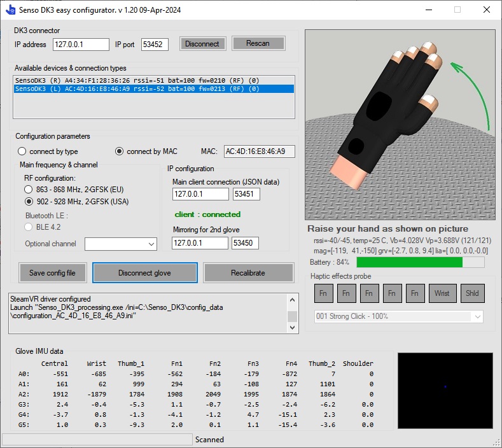Click 'Raise your hand as shown on picture' text
The image size is (502, 448).
click(x=387, y=228)
